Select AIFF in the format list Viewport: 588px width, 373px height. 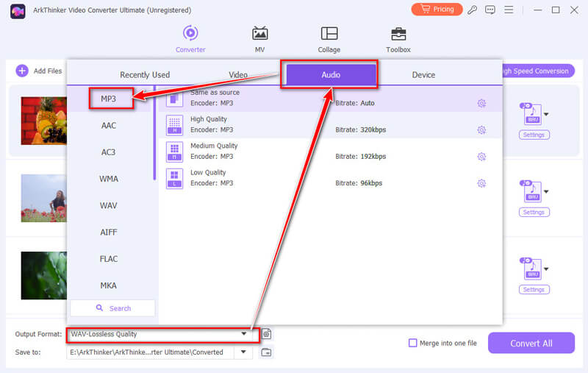click(x=108, y=232)
